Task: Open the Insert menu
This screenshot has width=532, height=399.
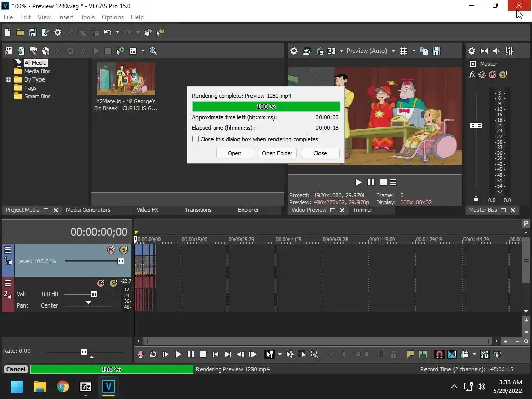Action: (x=65, y=17)
